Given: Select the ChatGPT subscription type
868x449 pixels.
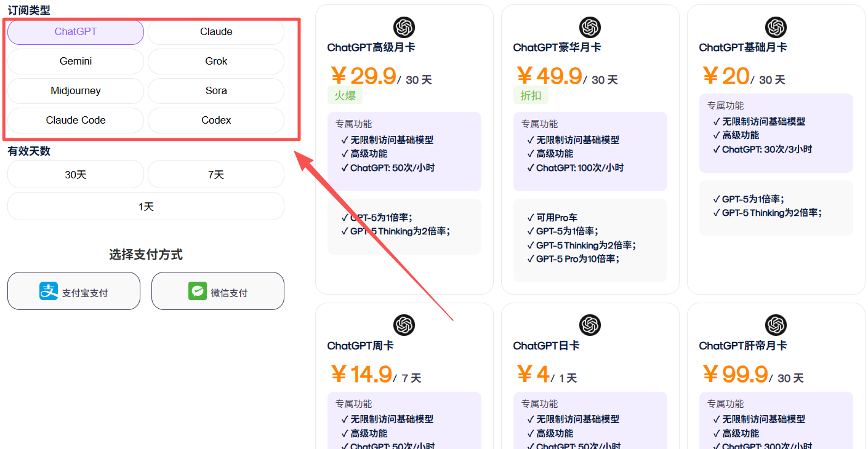Looking at the screenshot, I should pos(76,32).
